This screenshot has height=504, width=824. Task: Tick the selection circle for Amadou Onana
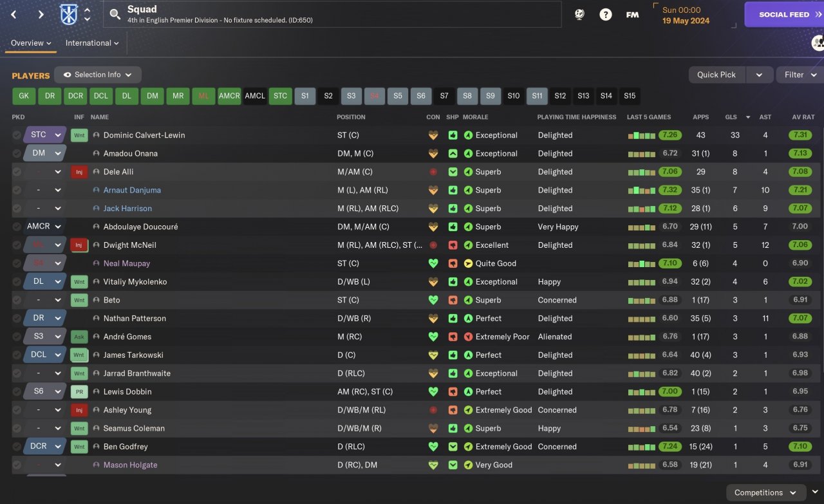(17, 154)
